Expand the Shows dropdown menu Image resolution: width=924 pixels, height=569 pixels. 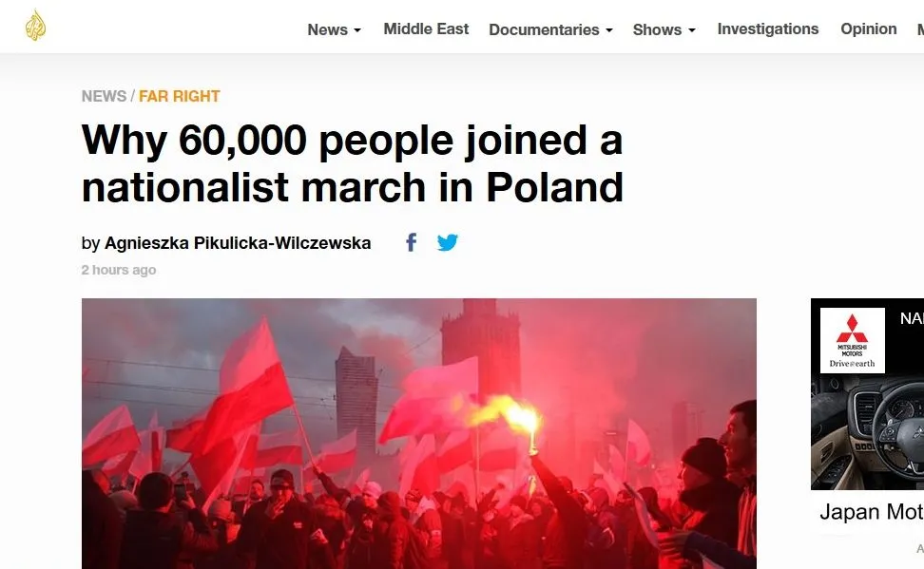tap(664, 29)
